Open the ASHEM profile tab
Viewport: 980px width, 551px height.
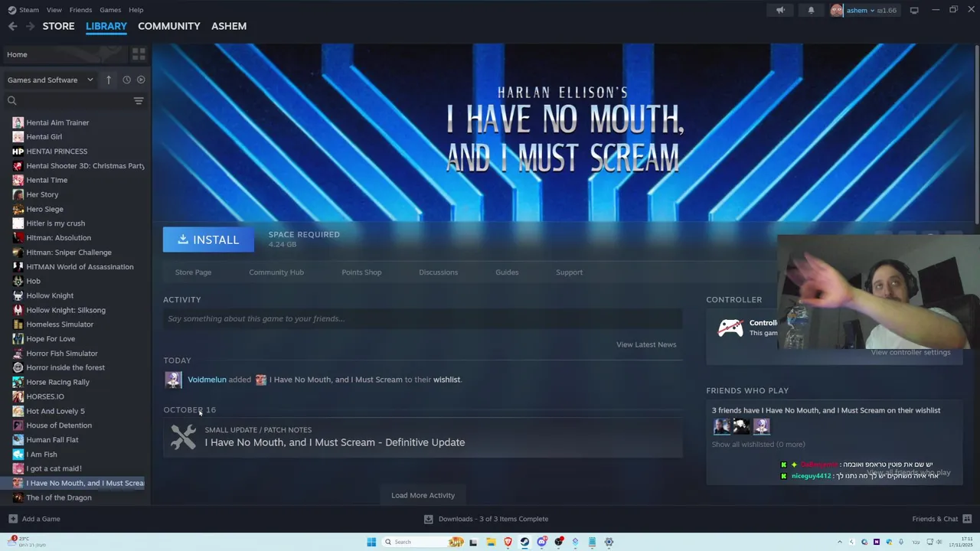229,26
